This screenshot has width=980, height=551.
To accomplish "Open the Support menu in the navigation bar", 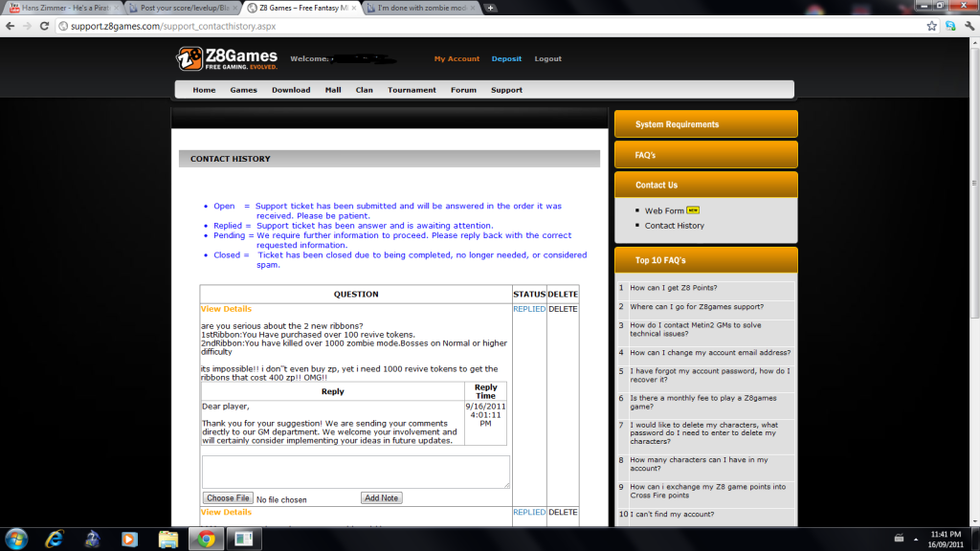I will click(x=506, y=90).
